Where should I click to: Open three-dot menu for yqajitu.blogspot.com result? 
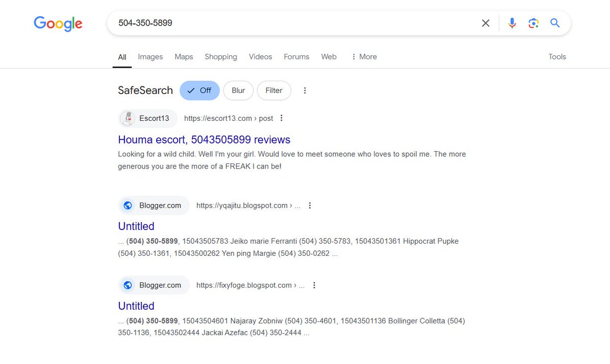[310, 206]
